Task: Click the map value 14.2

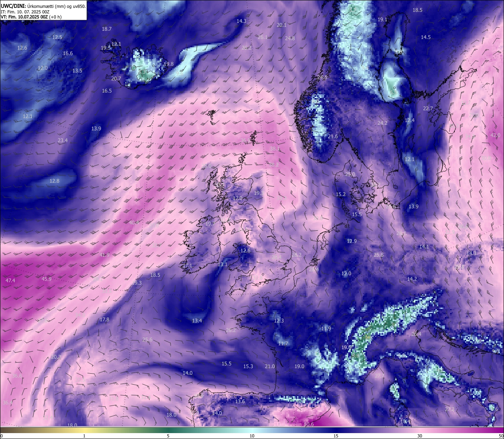Action: (412, 279)
